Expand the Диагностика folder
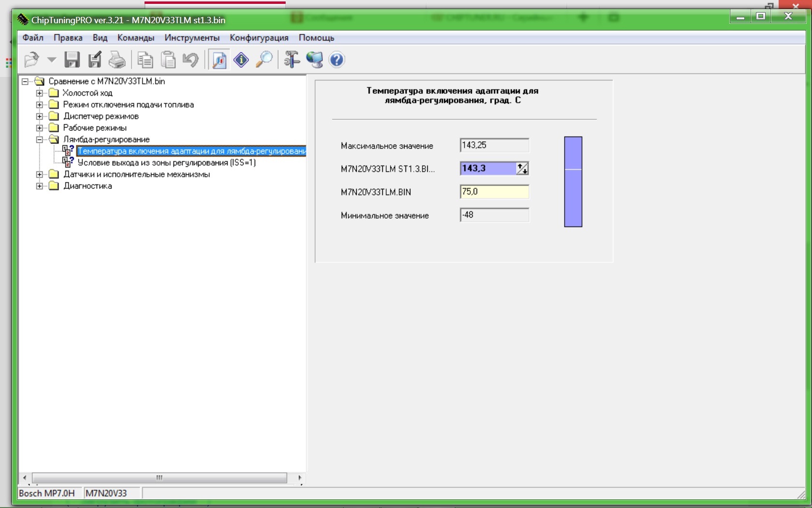Screen dimensions: 812x508 (x=40, y=186)
